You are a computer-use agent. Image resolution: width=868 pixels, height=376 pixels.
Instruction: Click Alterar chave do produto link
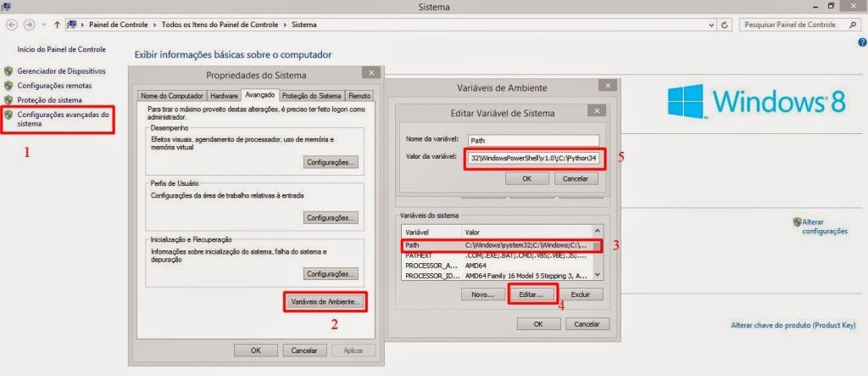tap(793, 326)
